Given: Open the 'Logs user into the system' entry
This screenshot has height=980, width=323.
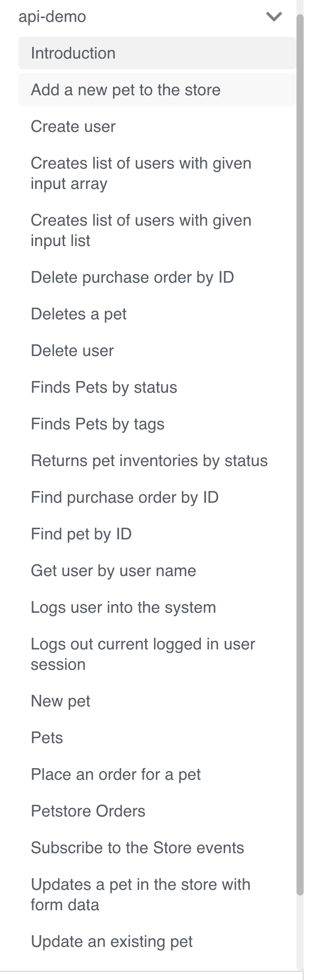Looking at the screenshot, I should pyautogui.click(x=124, y=607).
